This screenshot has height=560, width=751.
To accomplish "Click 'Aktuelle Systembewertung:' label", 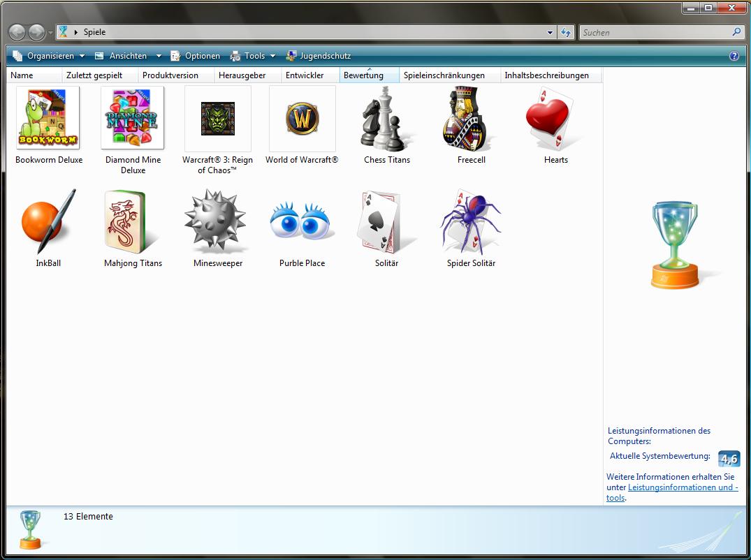I will pyautogui.click(x=660, y=456).
